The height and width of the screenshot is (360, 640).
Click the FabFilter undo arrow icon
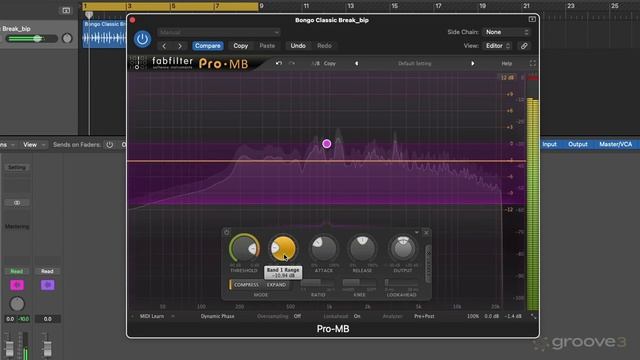click(279, 64)
